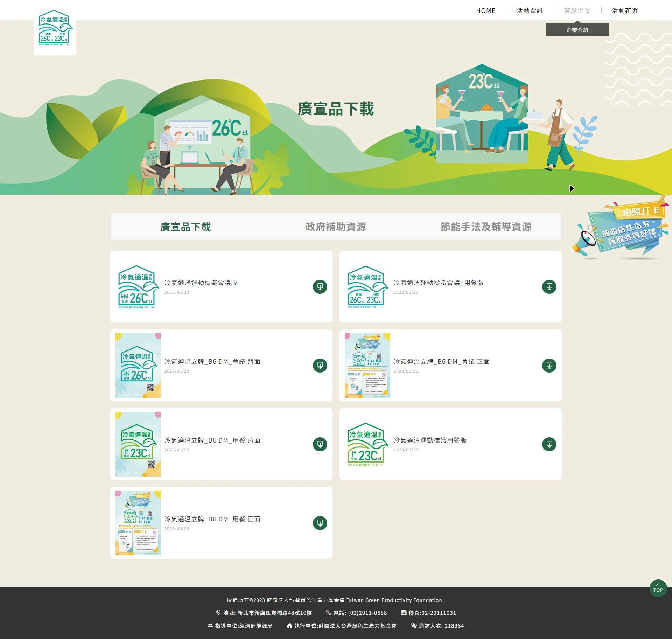Download 冷氣適溫立牌_B6 DM_會議 背面
The image size is (672, 639).
point(320,366)
